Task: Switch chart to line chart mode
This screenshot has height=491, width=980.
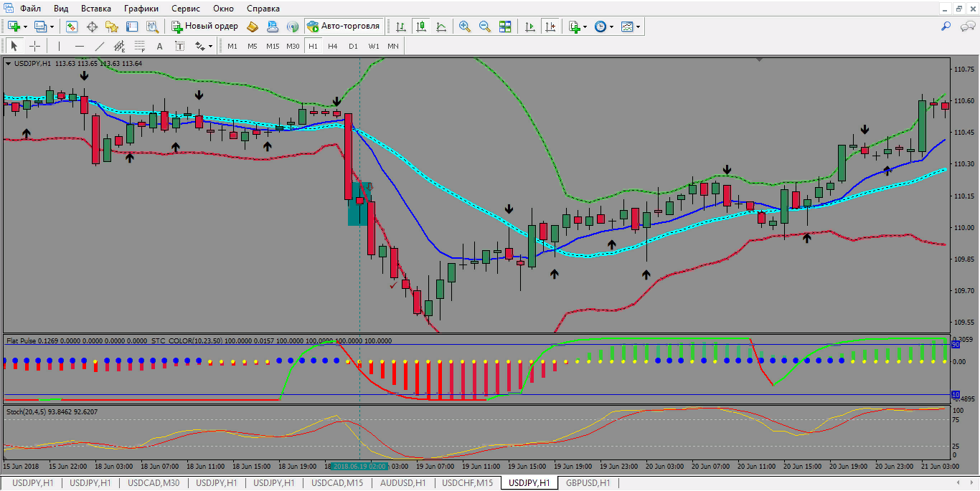Action: 441,27
